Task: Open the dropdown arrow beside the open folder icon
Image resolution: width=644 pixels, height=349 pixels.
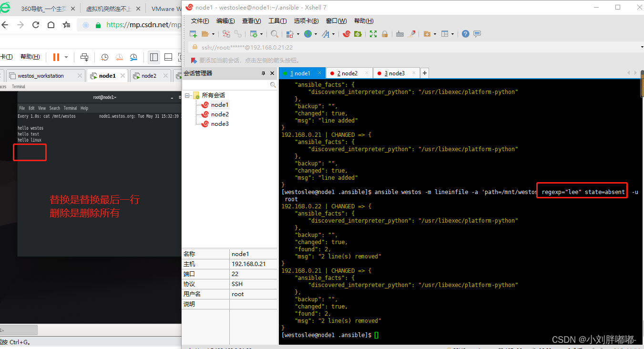Action: click(x=213, y=34)
